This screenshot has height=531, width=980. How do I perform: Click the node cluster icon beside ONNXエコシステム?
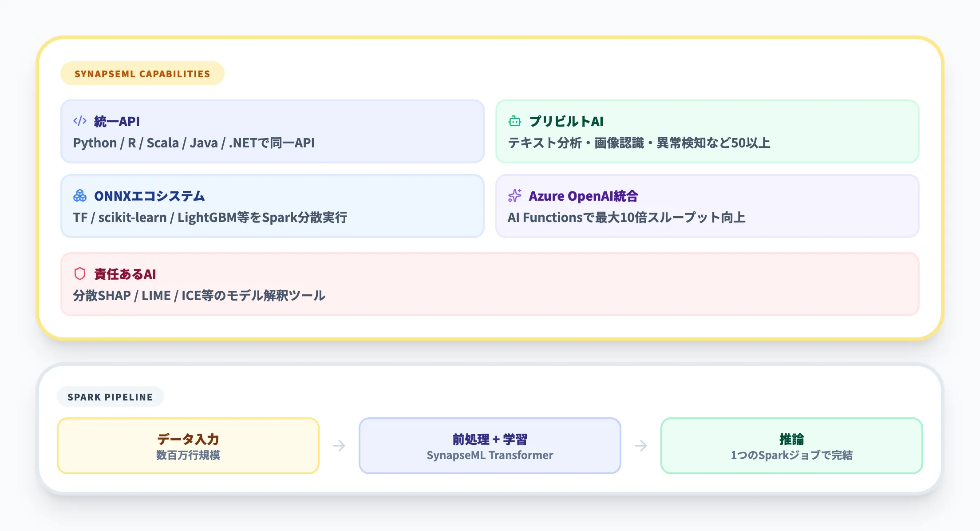pos(80,195)
